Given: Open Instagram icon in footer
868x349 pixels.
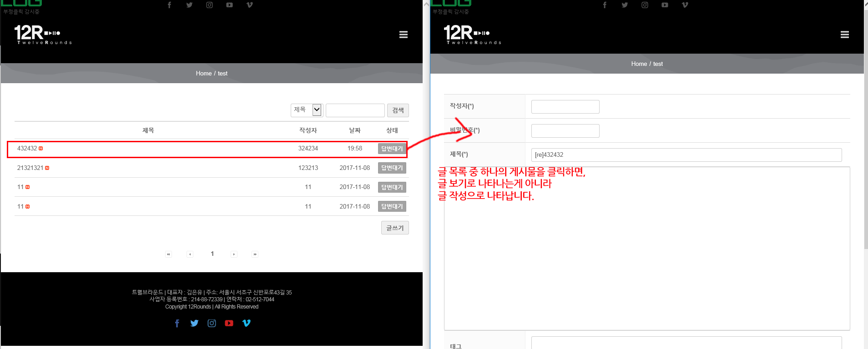Looking at the screenshot, I should coord(212,323).
